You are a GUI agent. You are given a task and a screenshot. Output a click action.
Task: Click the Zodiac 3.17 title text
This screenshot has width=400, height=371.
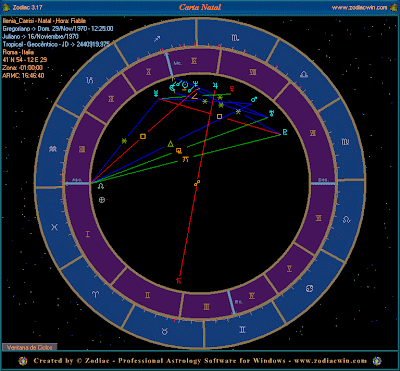[x=27, y=7]
